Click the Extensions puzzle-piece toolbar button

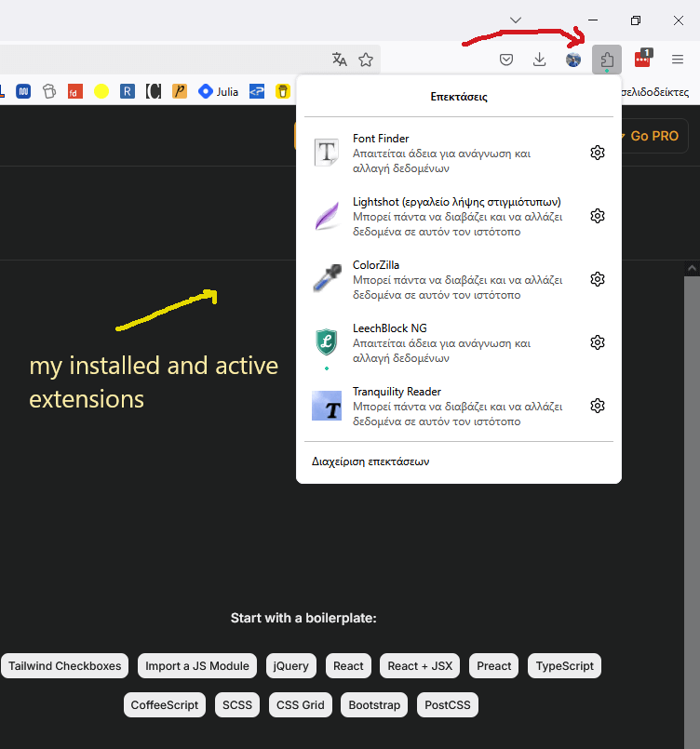pos(607,60)
